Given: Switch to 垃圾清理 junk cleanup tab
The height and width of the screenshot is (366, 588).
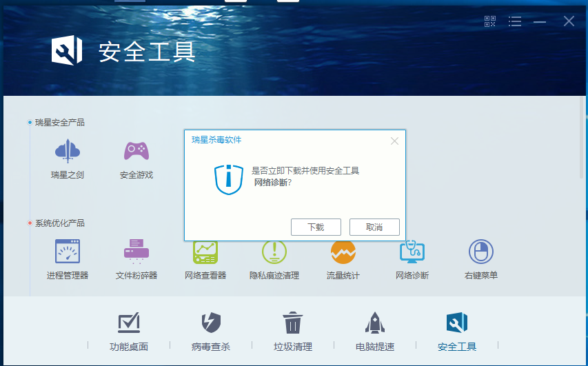Looking at the screenshot, I should click(293, 332).
